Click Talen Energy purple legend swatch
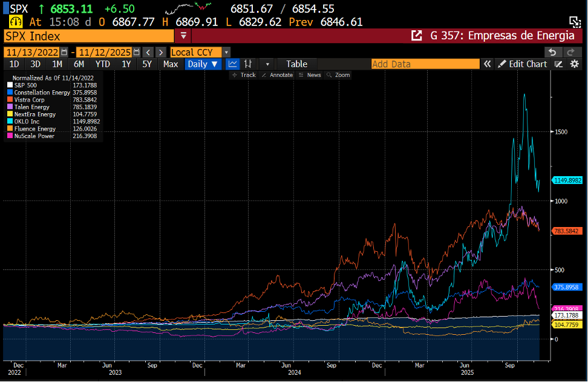Viewport: 588px width, 382px height. [10, 107]
